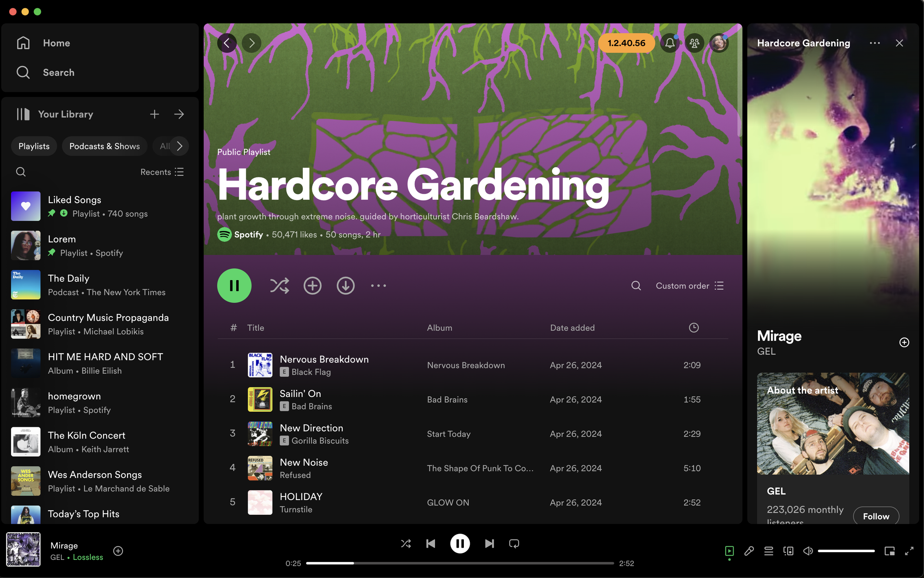This screenshot has width=924, height=578.
Task: Filter library by Playlists
Action: 34,146
